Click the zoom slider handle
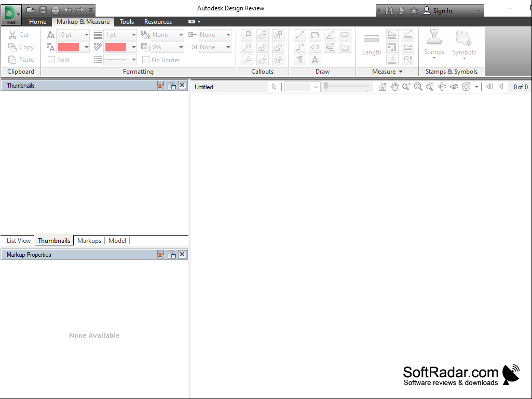 pyautogui.click(x=326, y=86)
